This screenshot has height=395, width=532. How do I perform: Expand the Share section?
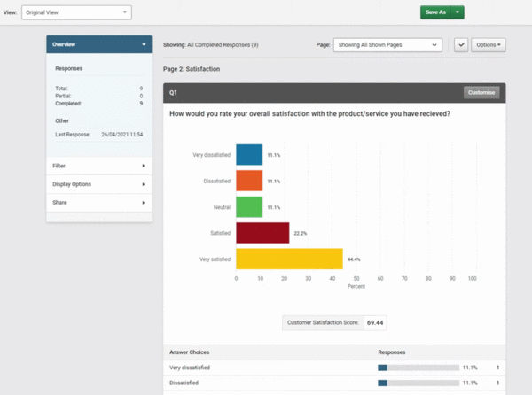(x=98, y=203)
